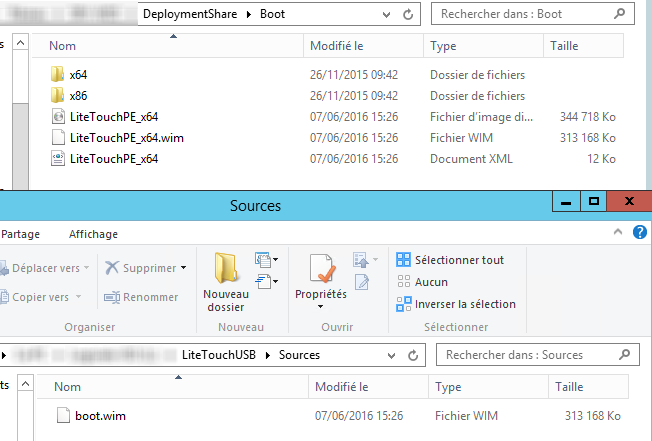Screen dimensions: 652x441
Task: Switch to the Affichage ribbon tab
Action: click(x=93, y=234)
